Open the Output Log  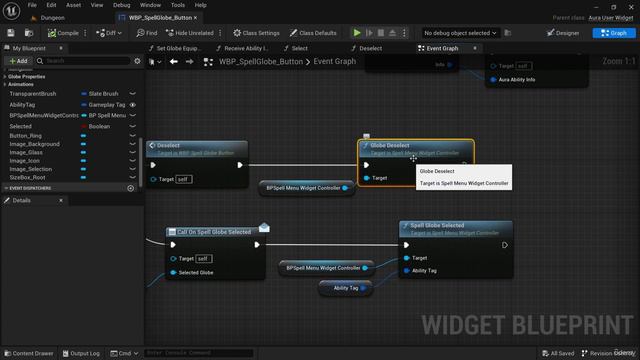coord(81,353)
